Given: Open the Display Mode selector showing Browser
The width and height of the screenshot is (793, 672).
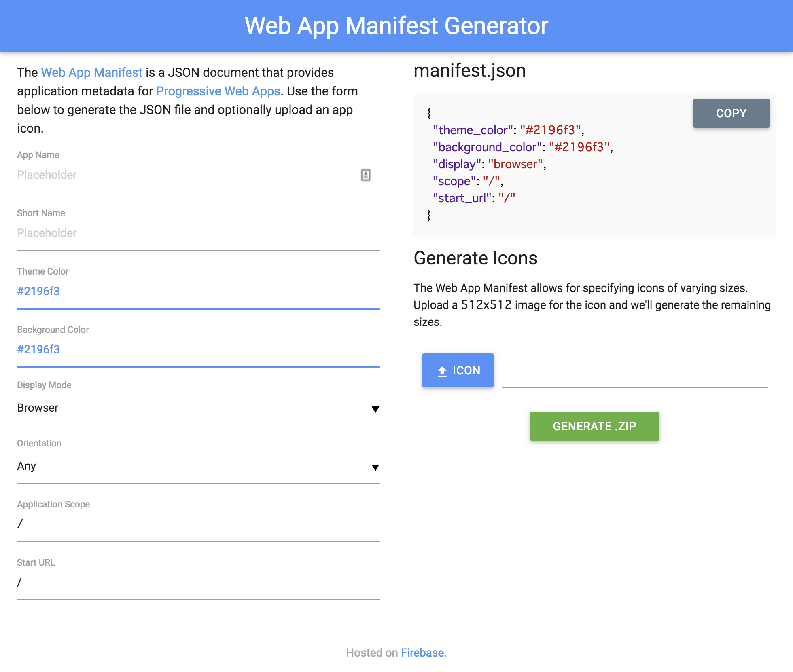Looking at the screenshot, I should coord(198,408).
